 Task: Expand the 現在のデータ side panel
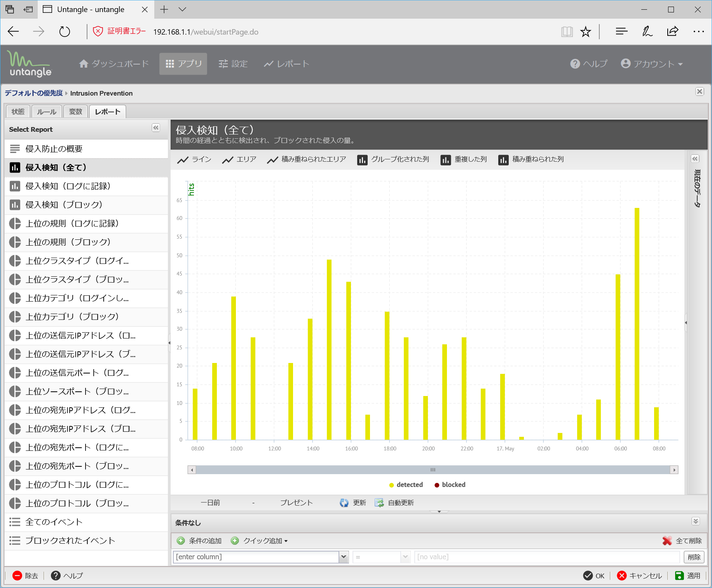[x=695, y=159]
